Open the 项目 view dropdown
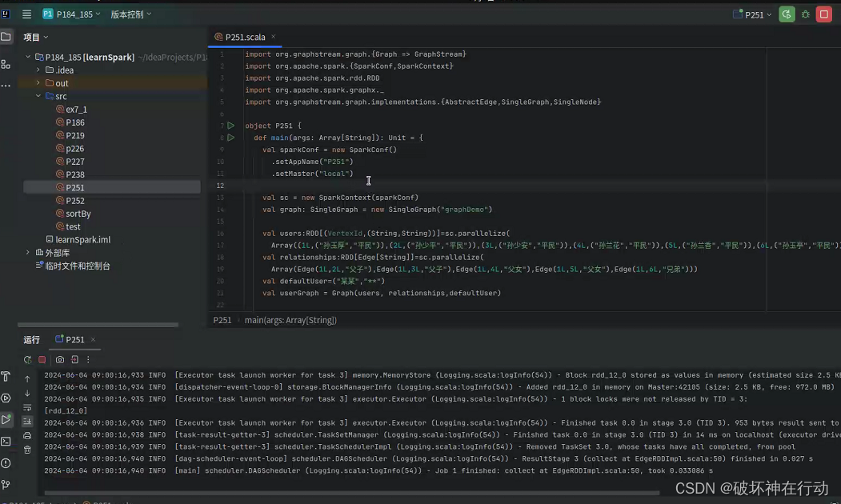The height and width of the screenshot is (504, 841). (x=36, y=37)
